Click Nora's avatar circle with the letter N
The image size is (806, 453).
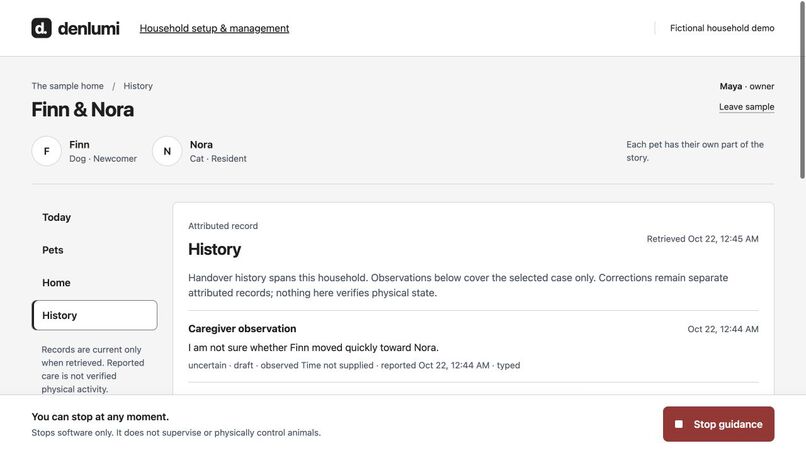click(167, 151)
